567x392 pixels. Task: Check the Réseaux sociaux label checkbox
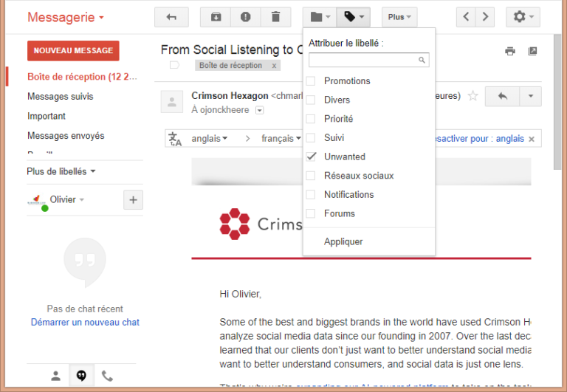(311, 176)
